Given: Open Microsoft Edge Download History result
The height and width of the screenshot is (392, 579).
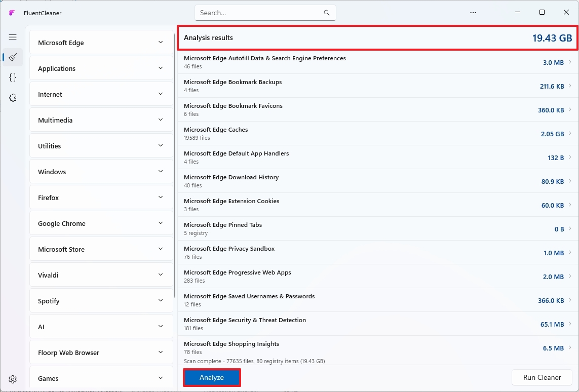Looking at the screenshot, I should click(377, 181).
